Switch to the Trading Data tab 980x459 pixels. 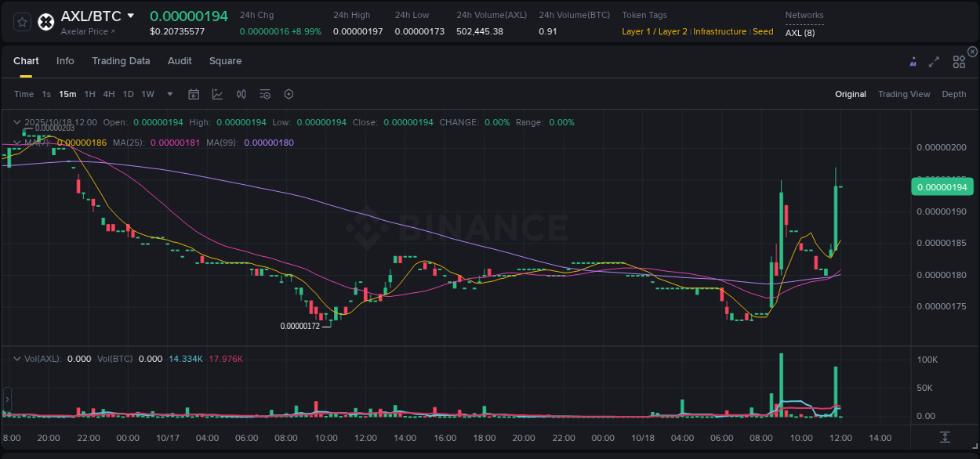tap(121, 61)
